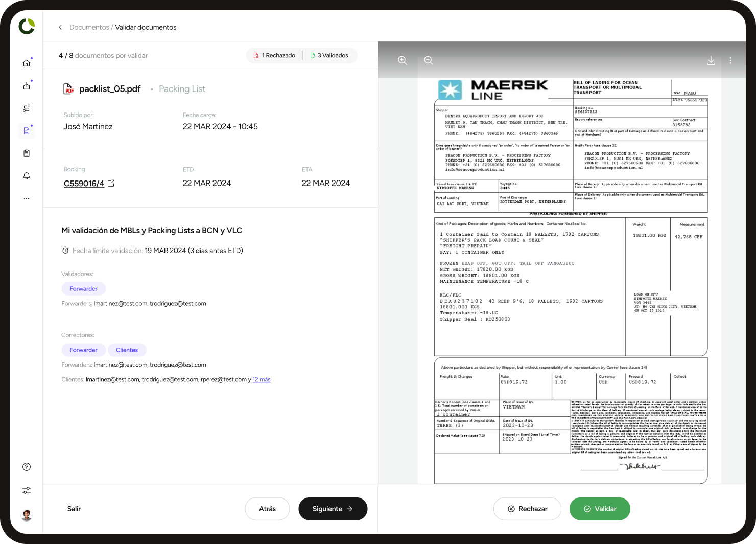Download the previewed document
The image size is (756, 544).
coord(711,60)
